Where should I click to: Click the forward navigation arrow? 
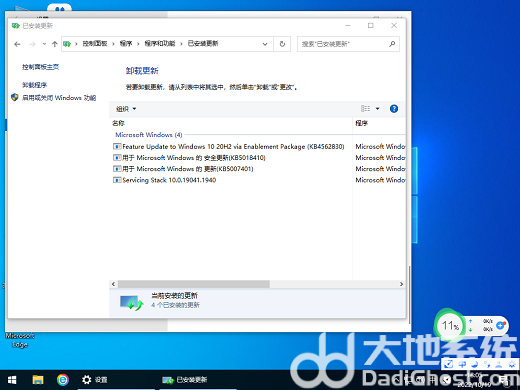32,44
